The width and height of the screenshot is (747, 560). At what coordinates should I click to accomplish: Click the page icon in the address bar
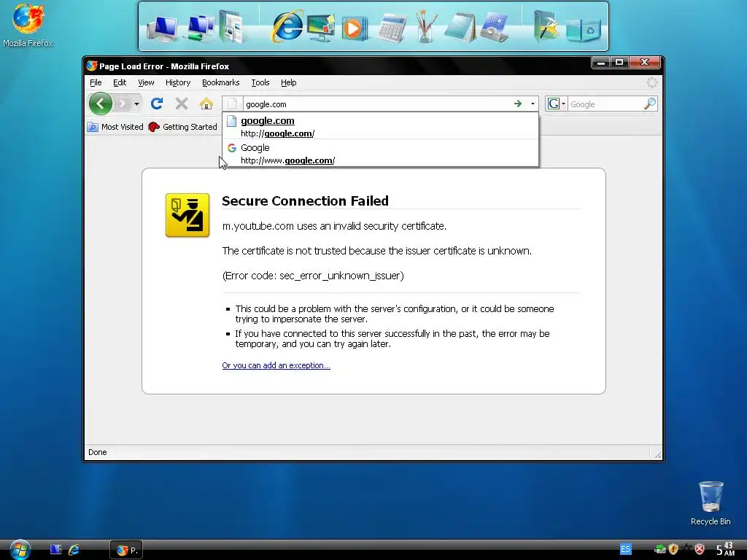point(232,104)
